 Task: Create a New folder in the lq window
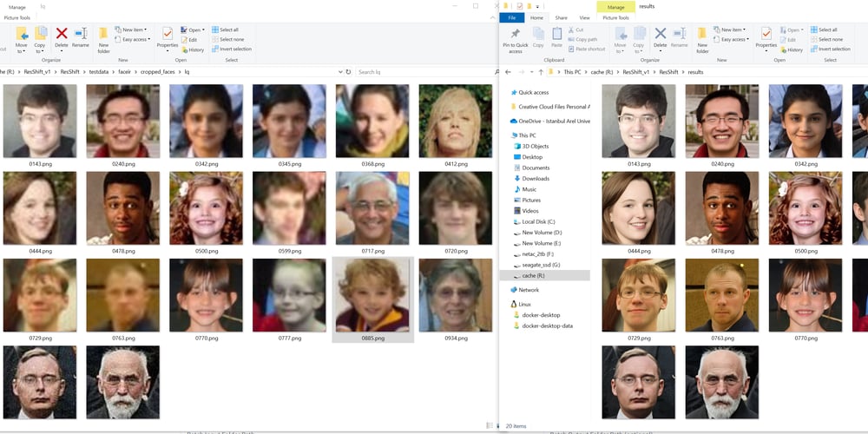103,40
